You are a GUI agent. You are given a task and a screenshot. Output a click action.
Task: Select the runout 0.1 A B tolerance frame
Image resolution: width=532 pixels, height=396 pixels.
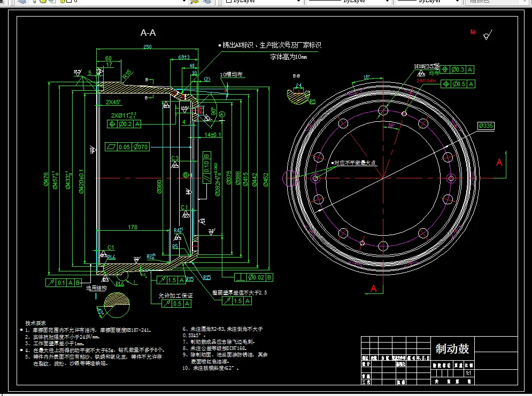pyautogui.click(x=64, y=283)
